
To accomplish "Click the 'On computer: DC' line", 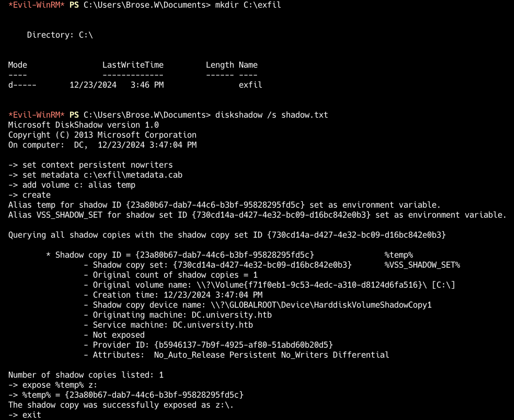I will click(x=102, y=145).
